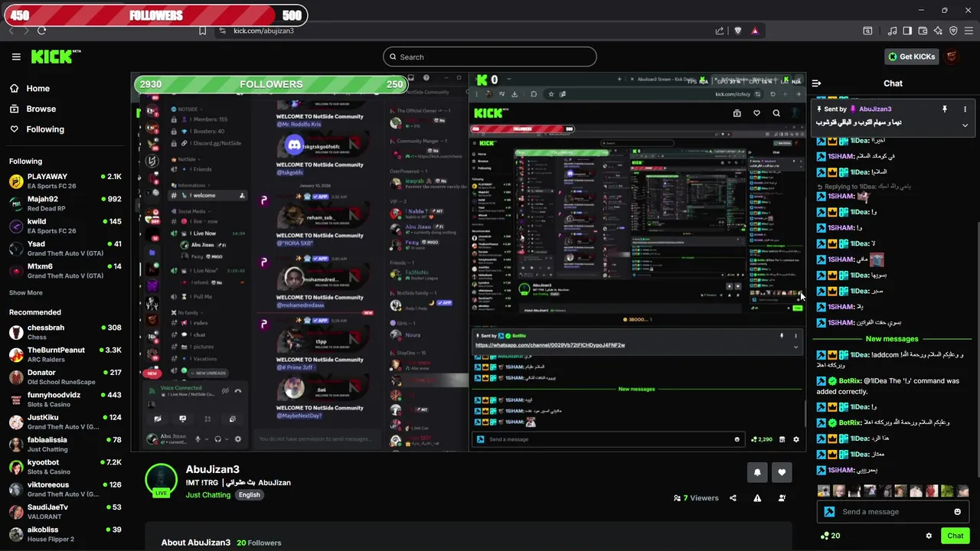This screenshot has height=551, width=980.
Task: Open the browser main hamburger menu
Action: pyautogui.click(x=969, y=31)
